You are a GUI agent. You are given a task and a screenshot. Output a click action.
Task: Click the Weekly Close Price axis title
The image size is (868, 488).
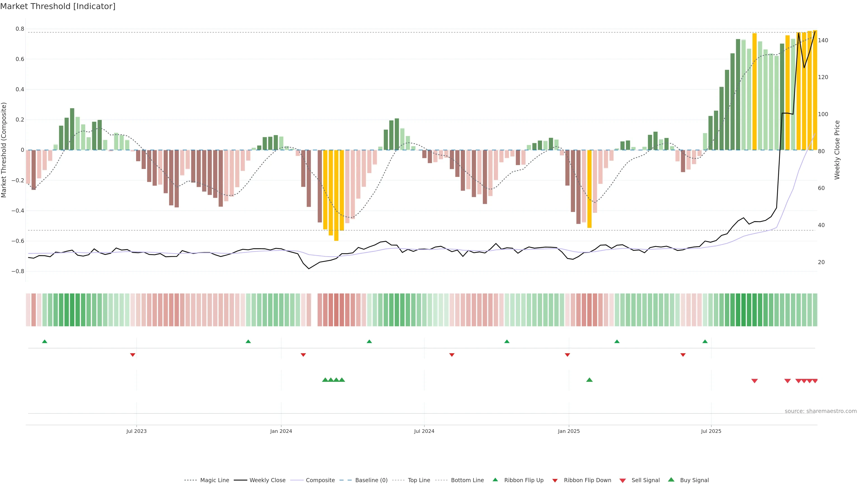pyautogui.click(x=837, y=150)
